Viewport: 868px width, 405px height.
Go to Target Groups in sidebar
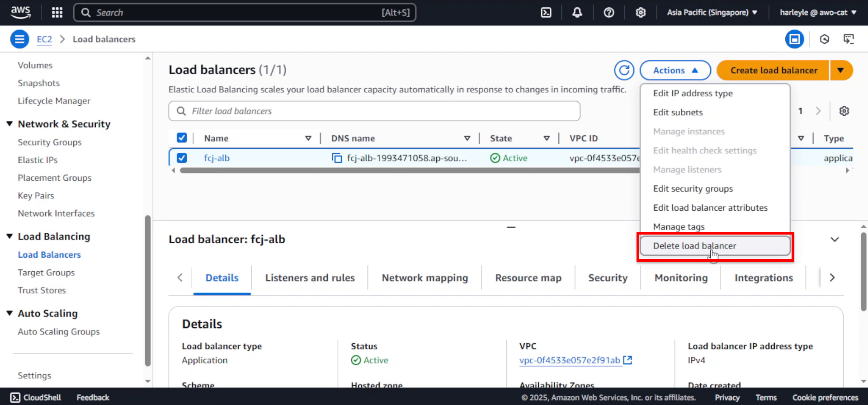(46, 273)
